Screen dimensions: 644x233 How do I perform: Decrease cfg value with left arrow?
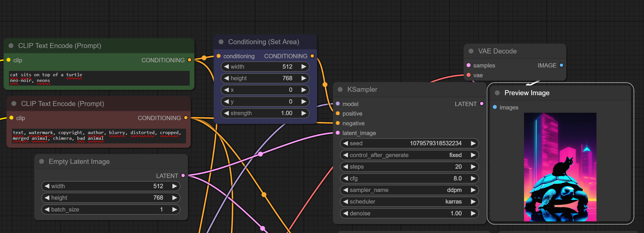click(345, 178)
